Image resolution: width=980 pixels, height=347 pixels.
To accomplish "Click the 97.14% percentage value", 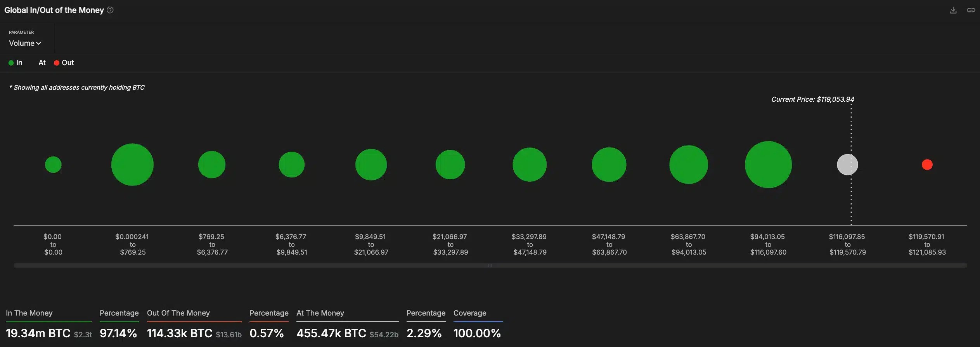I will pyautogui.click(x=118, y=333).
